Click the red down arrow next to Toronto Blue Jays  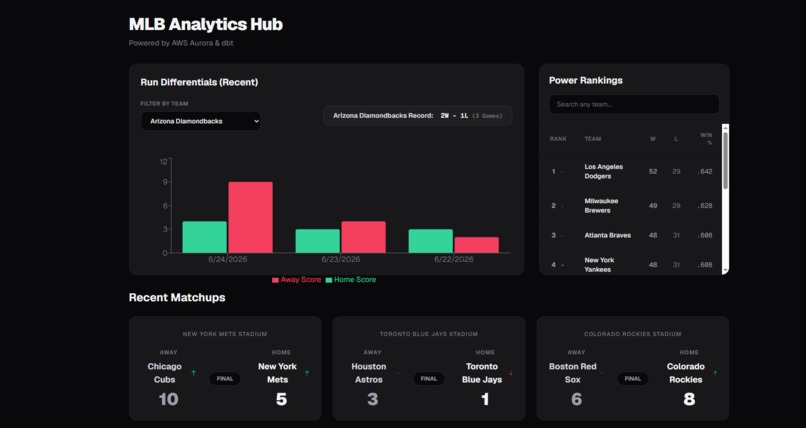[x=511, y=373]
